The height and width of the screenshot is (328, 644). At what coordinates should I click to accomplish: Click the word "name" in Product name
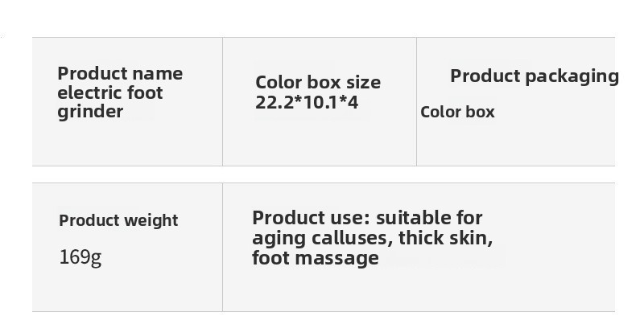157,74
